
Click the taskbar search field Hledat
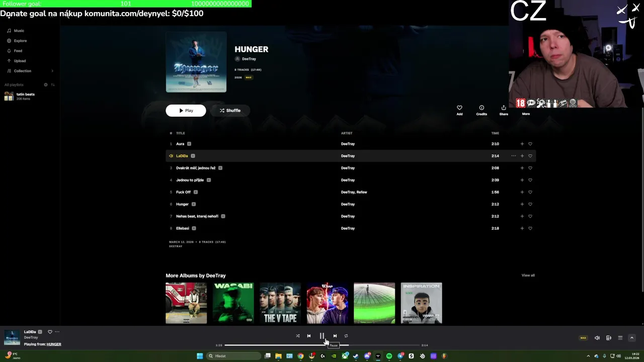click(x=234, y=356)
